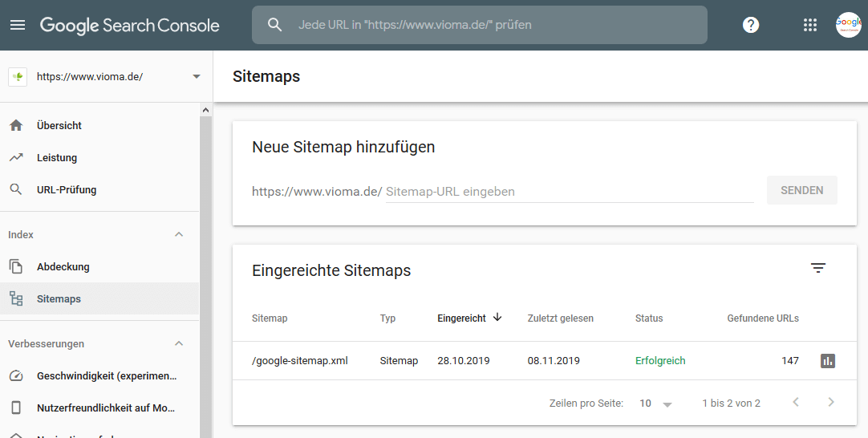Click the Geschwindigkeit speedometer icon
868x438 pixels.
point(16,376)
